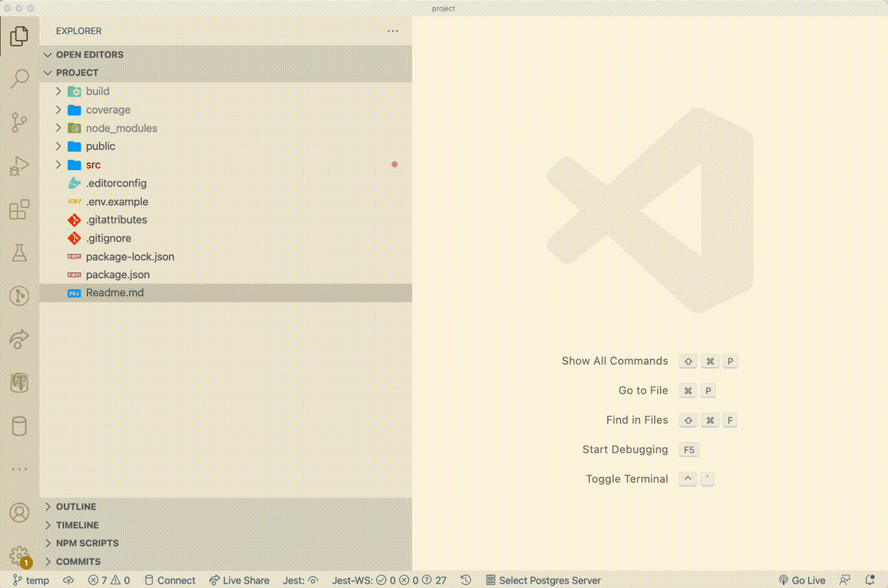Image resolution: width=888 pixels, height=588 pixels.
Task: Open notifications bell icon
Action: pyautogui.click(x=869, y=581)
